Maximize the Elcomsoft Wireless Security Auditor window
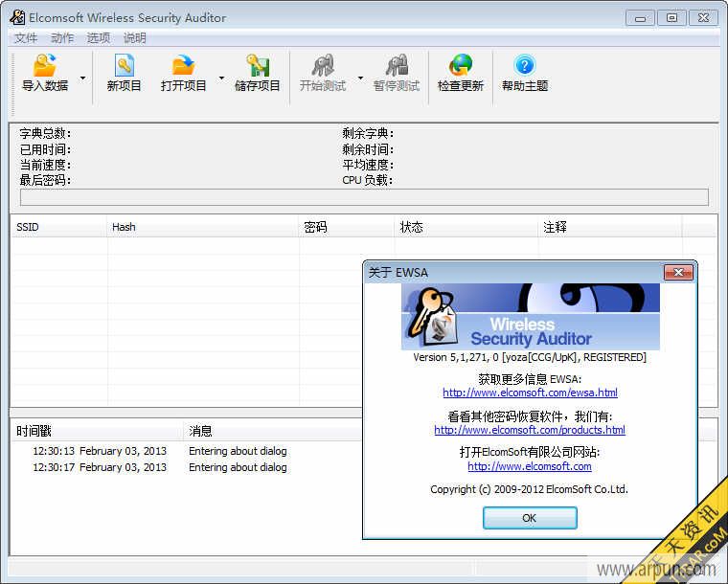728x584 pixels. (671, 18)
